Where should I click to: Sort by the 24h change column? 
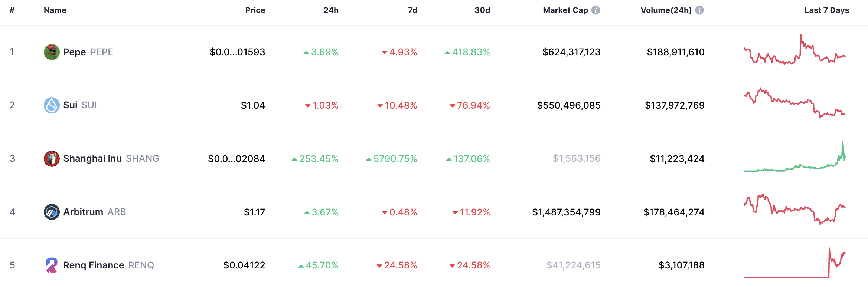[x=331, y=10]
